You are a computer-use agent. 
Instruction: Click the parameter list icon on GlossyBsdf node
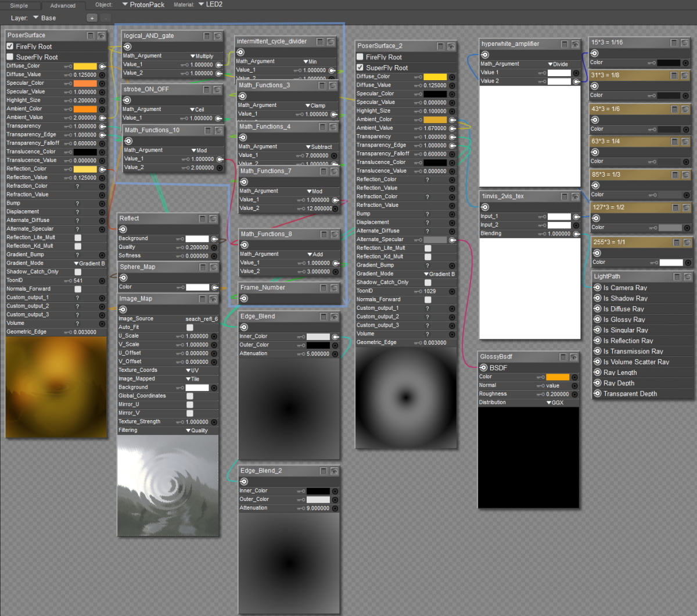click(x=563, y=357)
